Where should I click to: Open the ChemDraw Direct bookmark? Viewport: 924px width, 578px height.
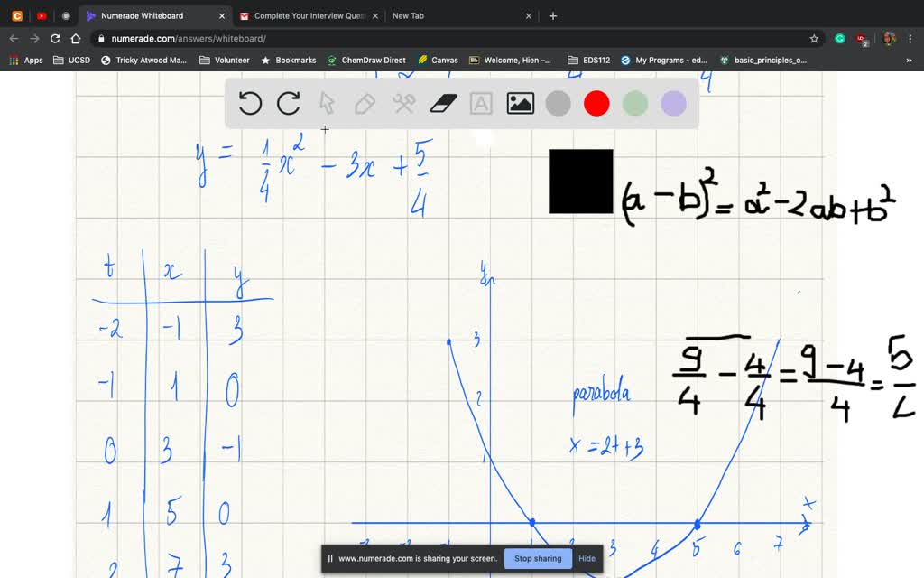click(x=368, y=60)
